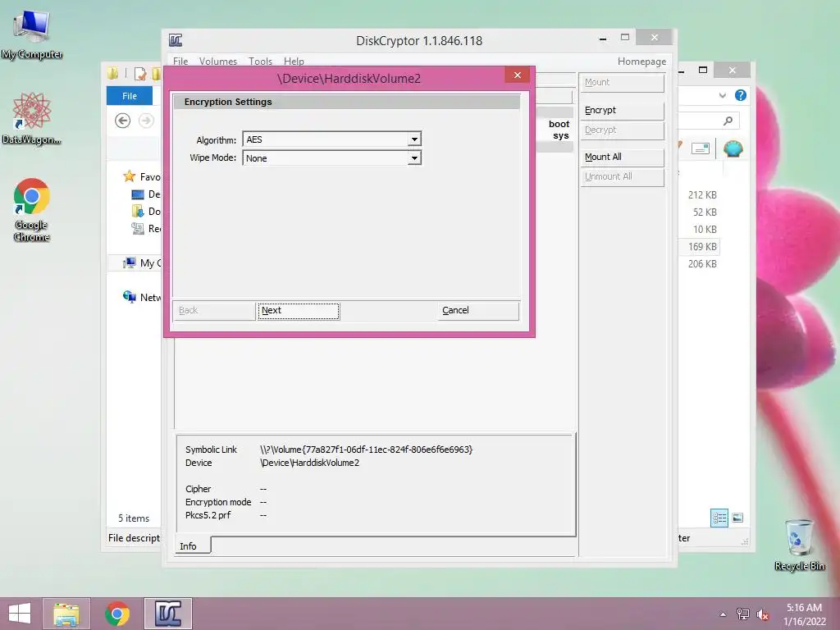Click the Mount All button
Image resolution: width=840 pixels, height=630 pixels.
622,157
